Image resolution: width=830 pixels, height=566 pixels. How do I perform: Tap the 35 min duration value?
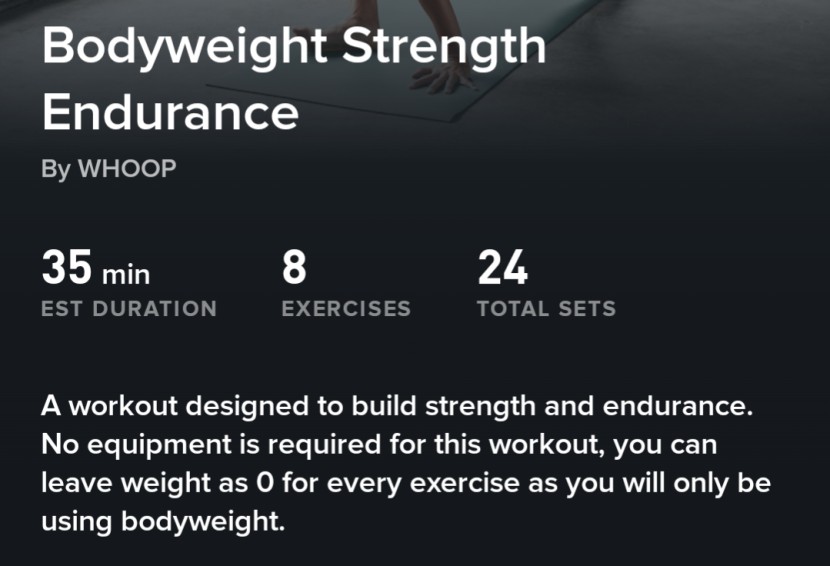point(95,269)
